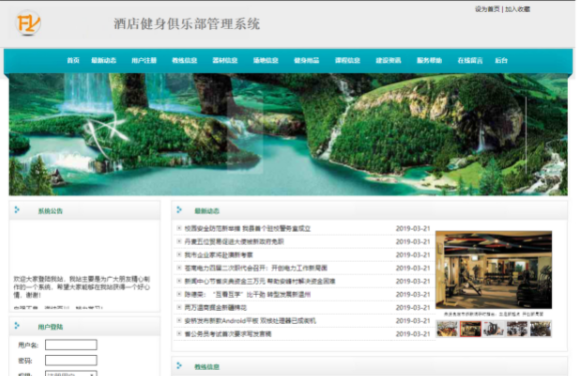
Task: Click the 教练信息 panel heading text
Action: click(207, 366)
